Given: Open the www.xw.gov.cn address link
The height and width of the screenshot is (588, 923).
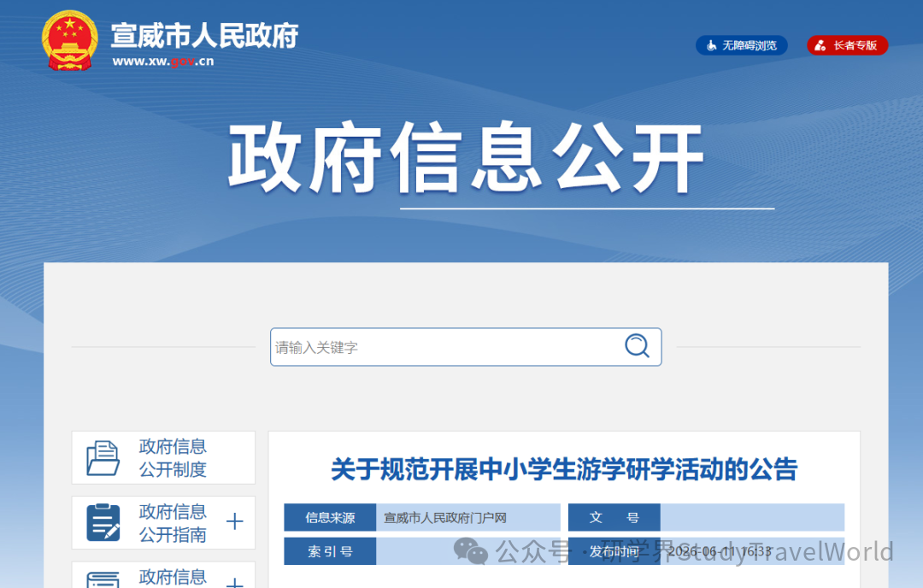Looking at the screenshot, I should 163,62.
